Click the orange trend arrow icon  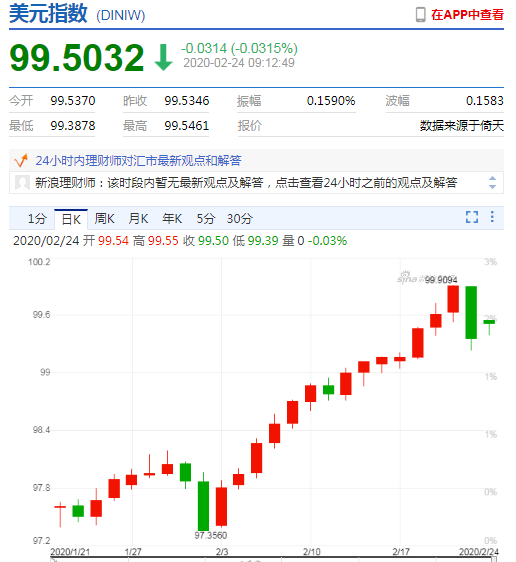point(21,160)
